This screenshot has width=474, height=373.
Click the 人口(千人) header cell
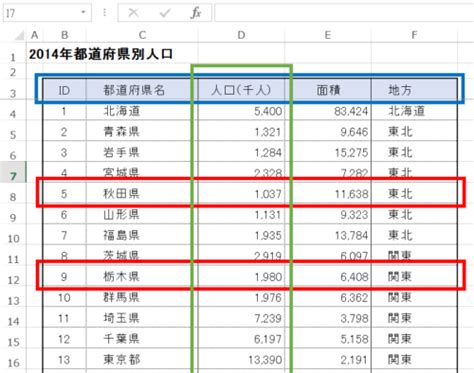241,90
